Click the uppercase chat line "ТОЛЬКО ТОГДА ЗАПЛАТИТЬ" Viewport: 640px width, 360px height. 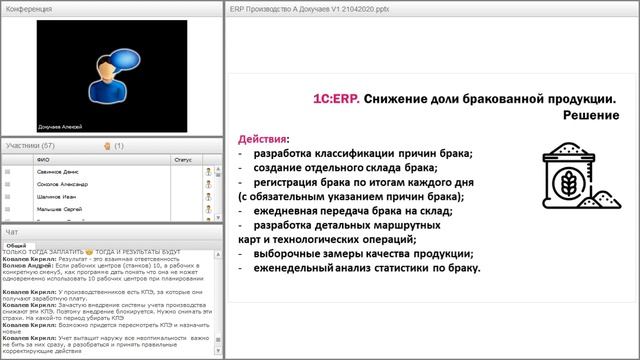point(91,252)
